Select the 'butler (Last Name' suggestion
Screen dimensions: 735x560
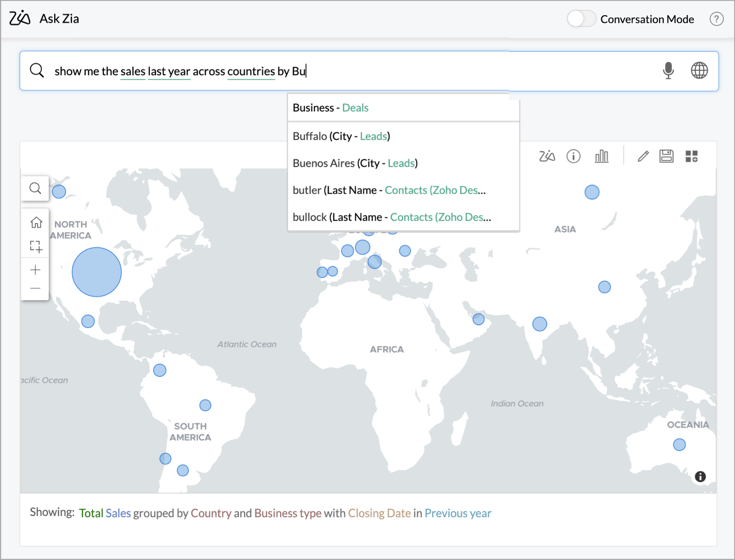403,190
